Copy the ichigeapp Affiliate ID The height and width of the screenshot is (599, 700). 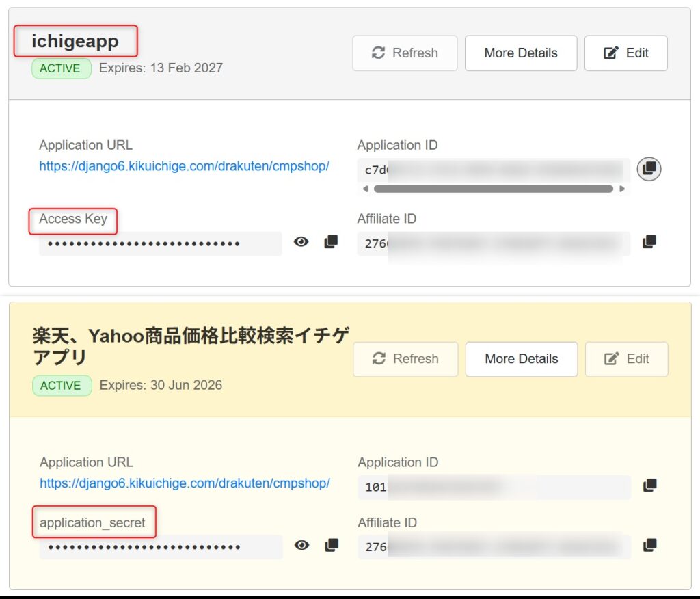pyautogui.click(x=649, y=242)
